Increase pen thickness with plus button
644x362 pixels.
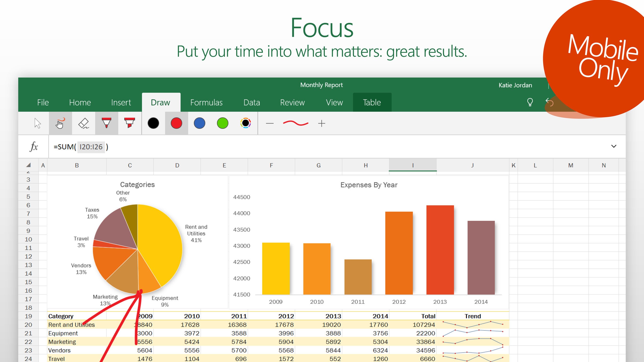[322, 123]
